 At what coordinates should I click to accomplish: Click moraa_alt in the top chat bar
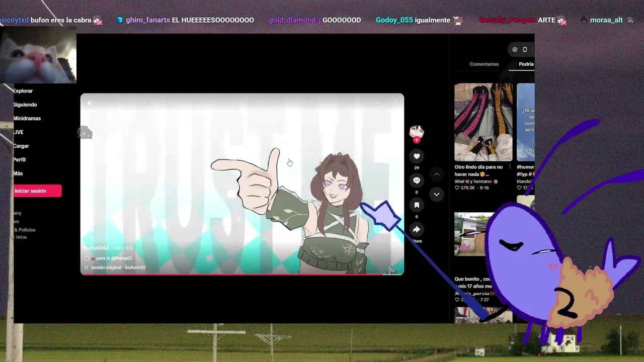pos(606,20)
